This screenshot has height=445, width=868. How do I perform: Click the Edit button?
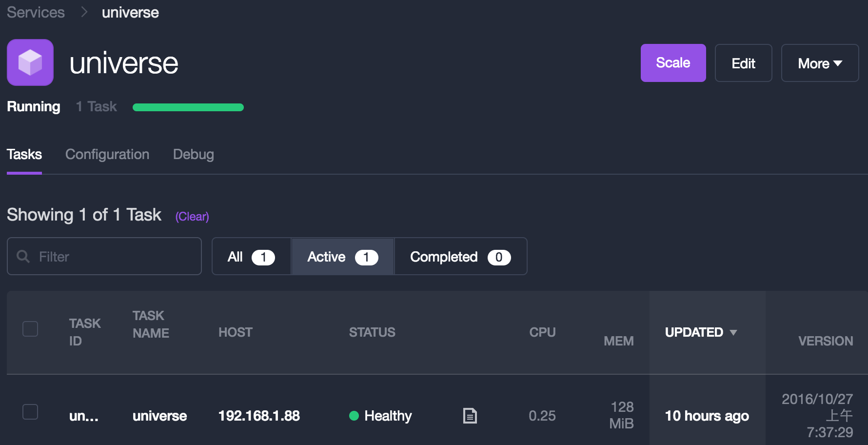[743, 63]
